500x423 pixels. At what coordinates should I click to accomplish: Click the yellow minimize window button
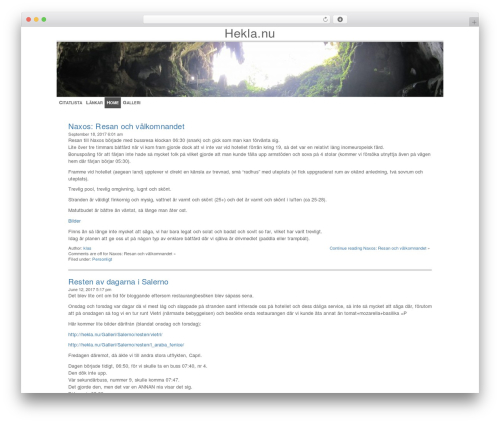click(x=36, y=20)
